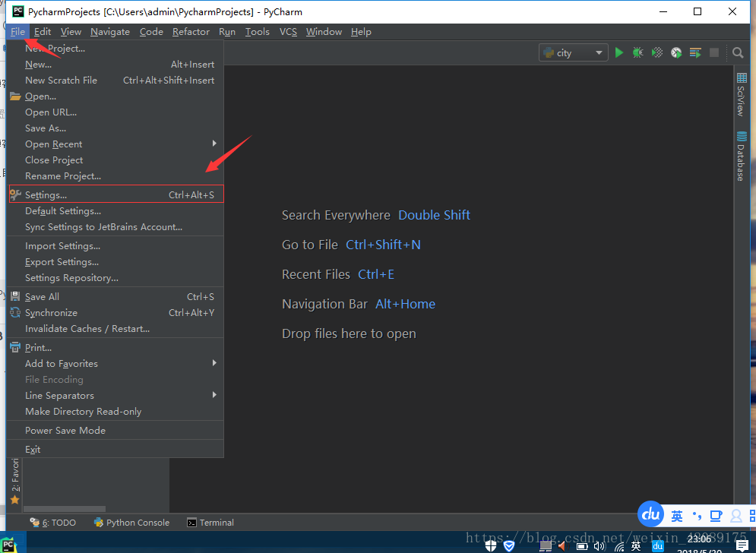Open the Run menu
This screenshot has height=553, width=756.
(x=227, y=32)
